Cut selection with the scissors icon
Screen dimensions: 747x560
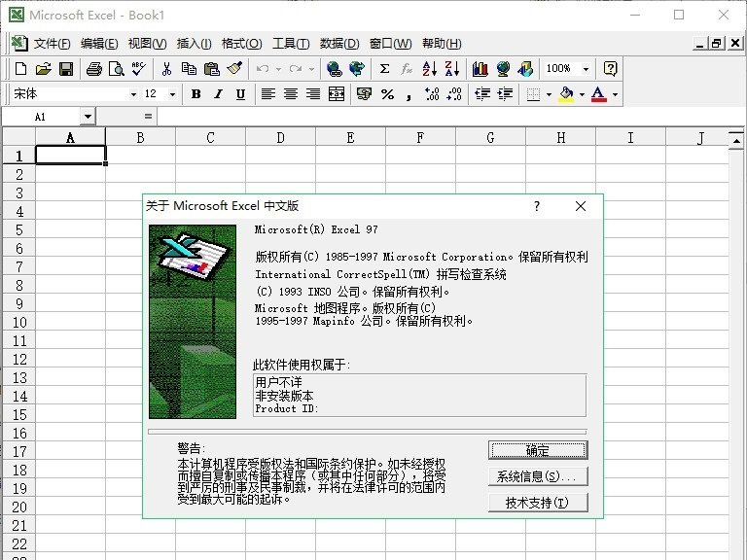pyautogui.click(x=166, y=69)
